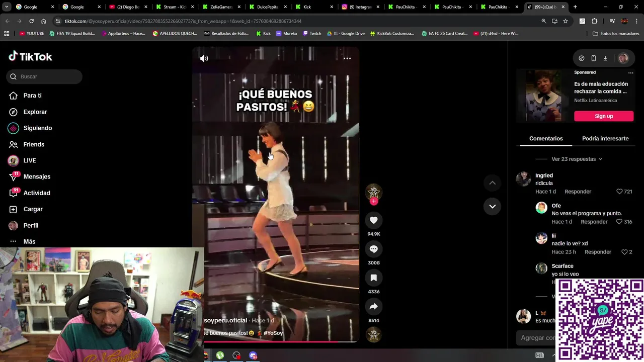Screen dimensions: 644x362
Task: Follow the creator with the red plus button
Action: click(x=373, y=201)
